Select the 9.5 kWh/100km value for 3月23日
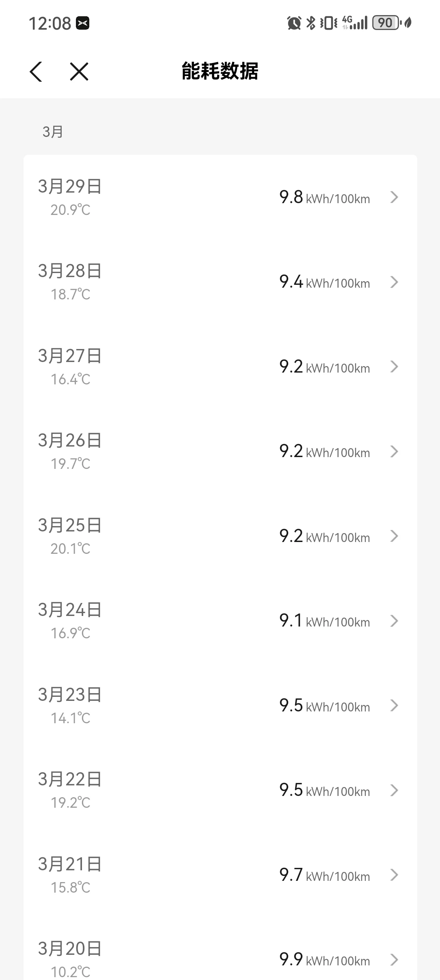Image resolution: width=440 pixels, height=980 pixels. [x=324, y=706]
